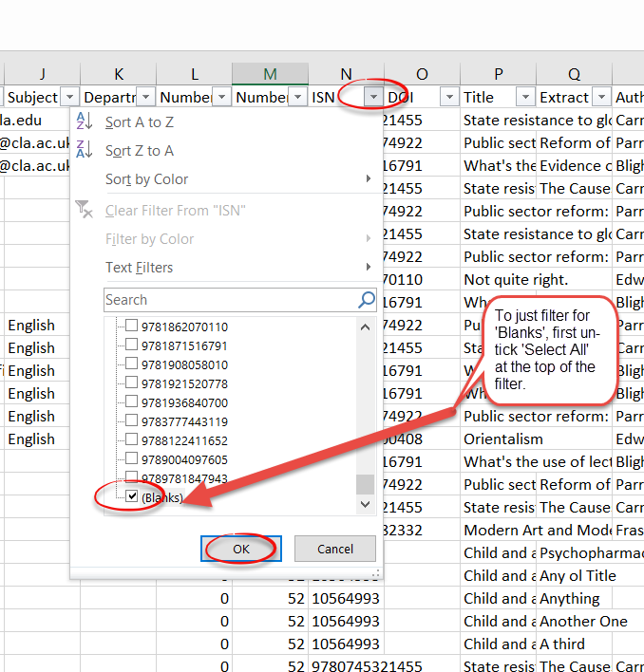
Task: Open the ISN column filter arrow
Action: (x=373, y=97)
